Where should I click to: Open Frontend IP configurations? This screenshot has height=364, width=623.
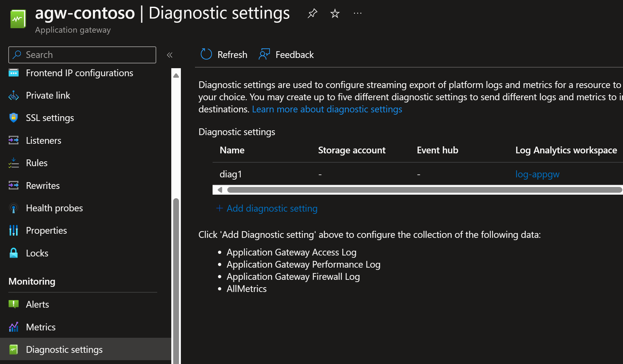tap(79, 73)
